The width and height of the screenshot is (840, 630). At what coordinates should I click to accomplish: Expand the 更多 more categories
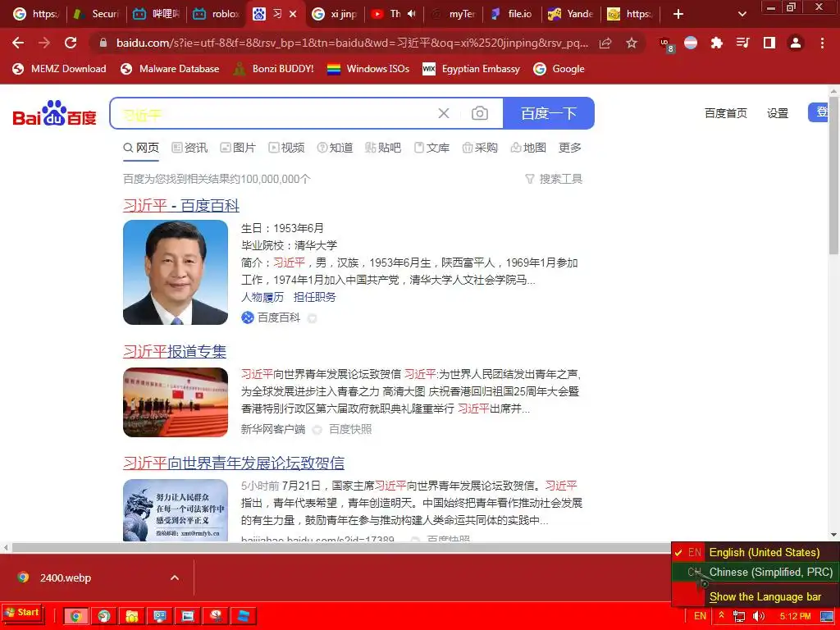point(569,148)
